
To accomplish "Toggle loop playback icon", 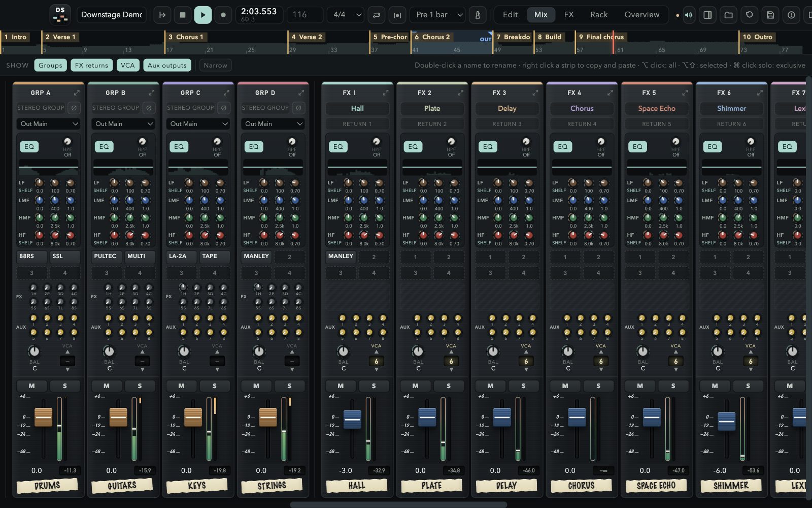I will [x=377, y=15].
